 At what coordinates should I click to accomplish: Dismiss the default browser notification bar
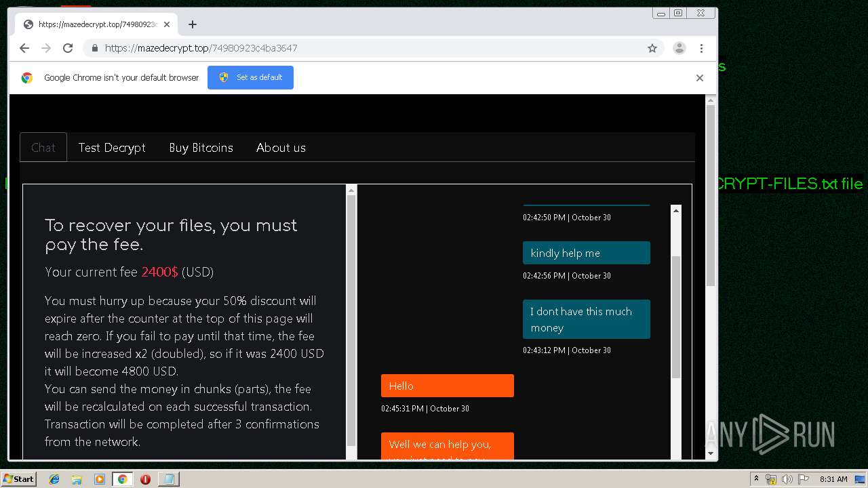click(700, 78)
